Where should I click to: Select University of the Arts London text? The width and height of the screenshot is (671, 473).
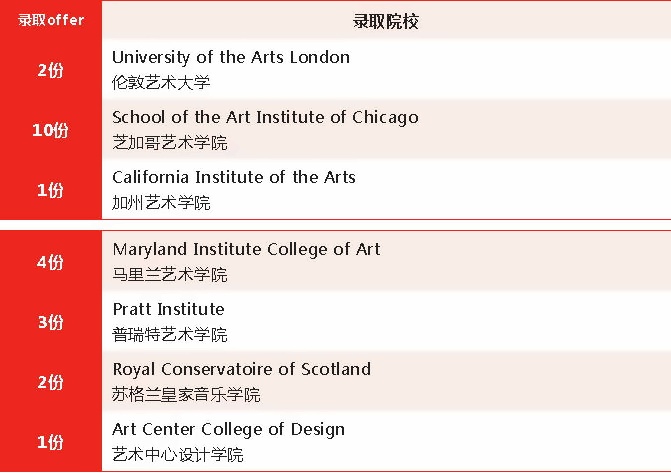pyautogui.click(x=231, y=57)
